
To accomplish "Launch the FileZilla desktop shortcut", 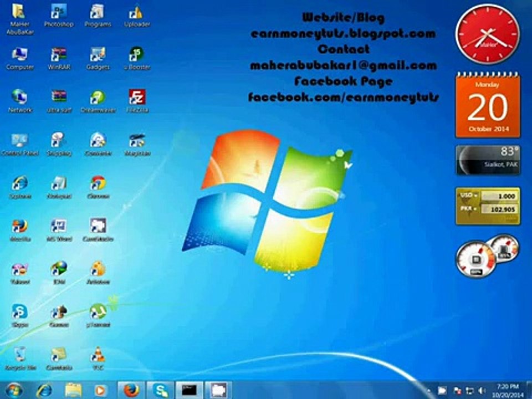I will pyautogui.click(x=137, y=101).
